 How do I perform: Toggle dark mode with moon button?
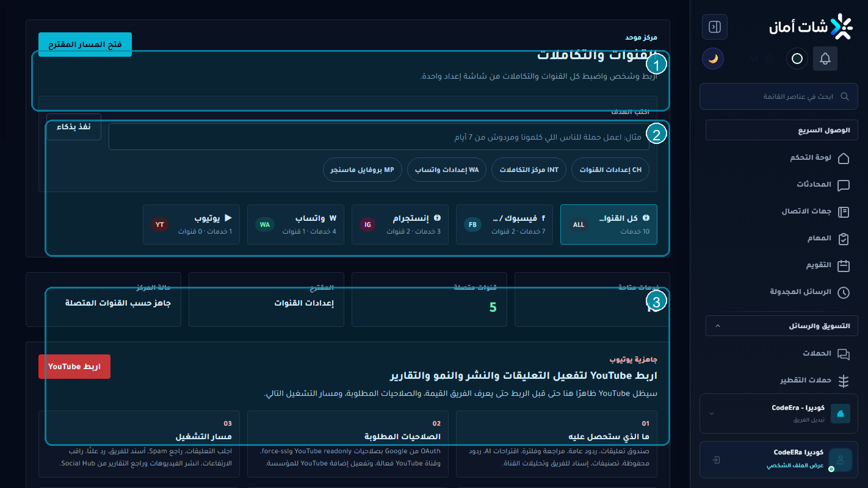712,59
